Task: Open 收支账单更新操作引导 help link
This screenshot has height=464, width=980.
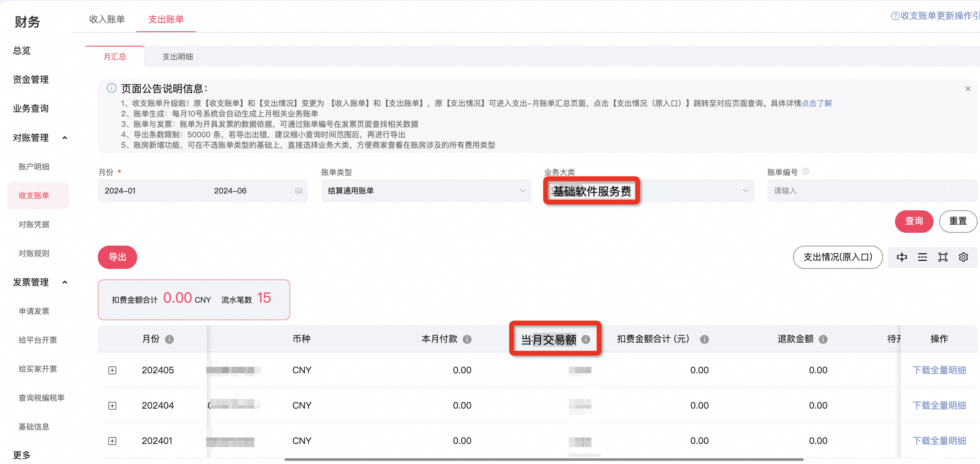Action: point(935,16)
